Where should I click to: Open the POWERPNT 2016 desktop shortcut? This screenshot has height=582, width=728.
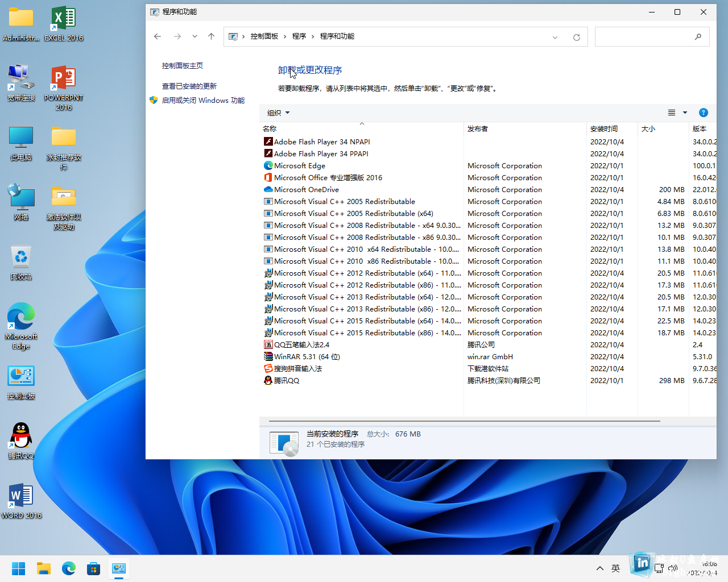(64, 89)
